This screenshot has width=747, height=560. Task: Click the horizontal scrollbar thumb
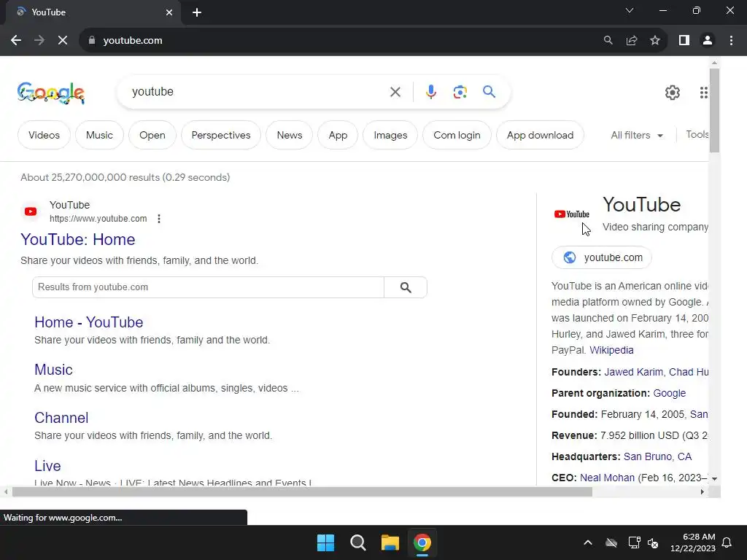tap(302, 492)
